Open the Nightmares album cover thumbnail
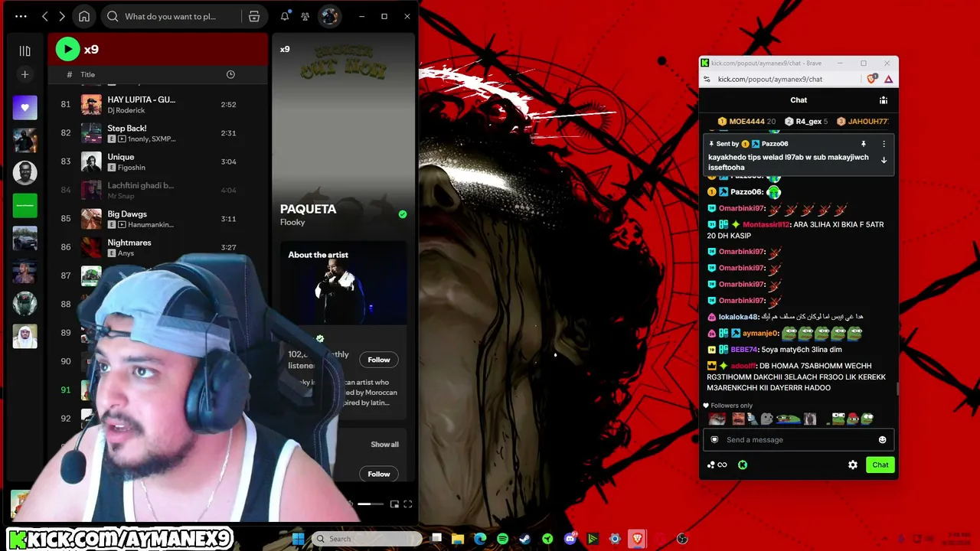The width and height of the screenshot is (980, 551). click(x=92, y=247)
